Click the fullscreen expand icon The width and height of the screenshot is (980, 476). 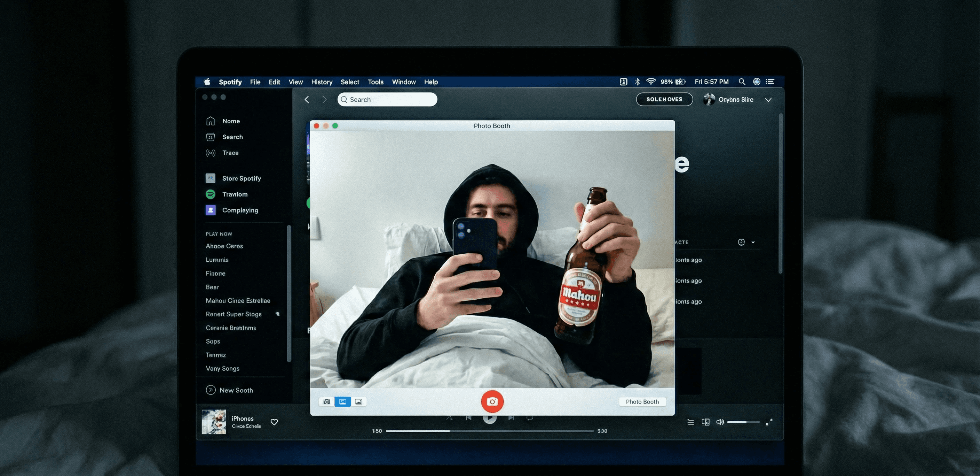(x=769, y=422)
